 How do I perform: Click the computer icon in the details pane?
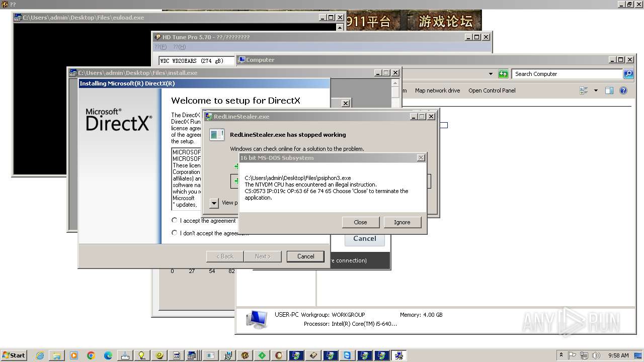tap(257, 319)
